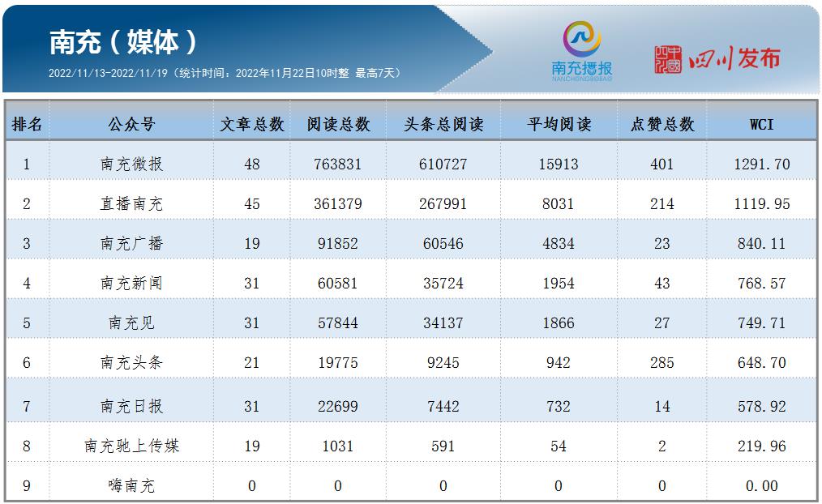Click the WCI column header
Viewport: 822px width, 504px height.
761,124
